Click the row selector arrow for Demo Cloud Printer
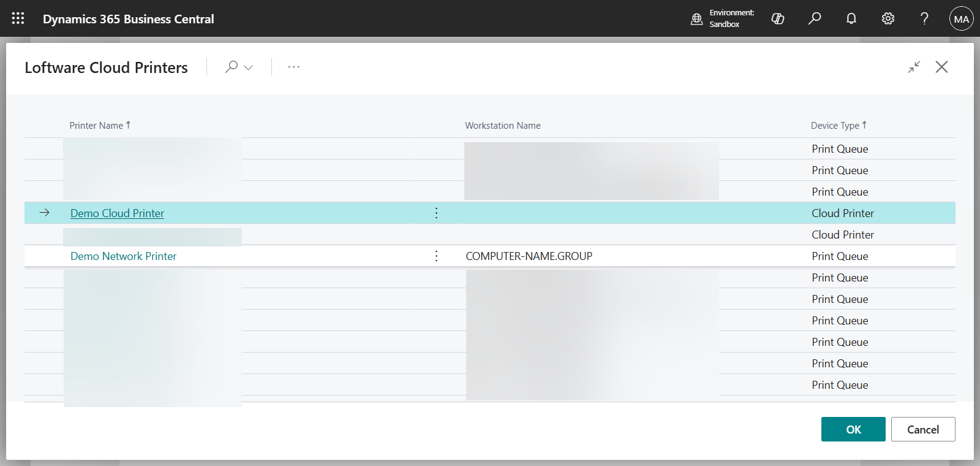This screenshot has width=980, height=466. point(45,213)
